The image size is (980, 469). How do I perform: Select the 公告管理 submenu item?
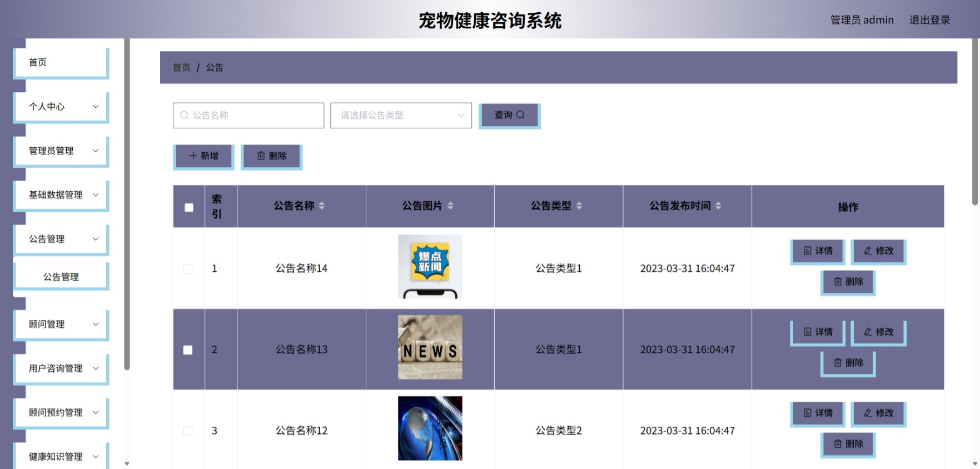61,277
